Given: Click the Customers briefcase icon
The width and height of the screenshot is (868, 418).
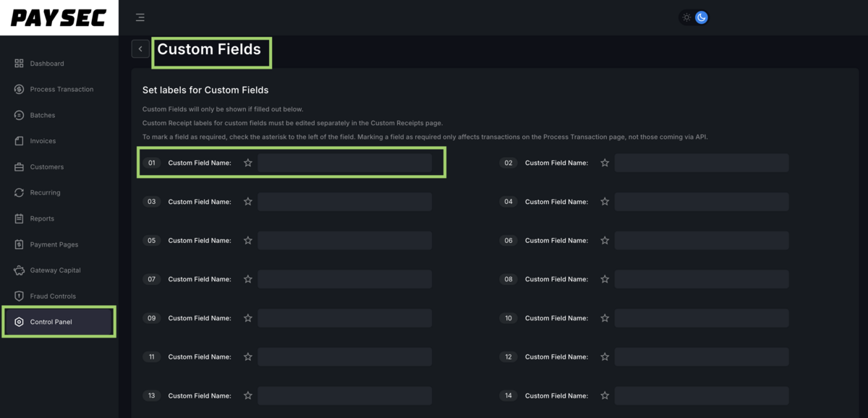Looking at the screenshot, I should coord(19,167).
